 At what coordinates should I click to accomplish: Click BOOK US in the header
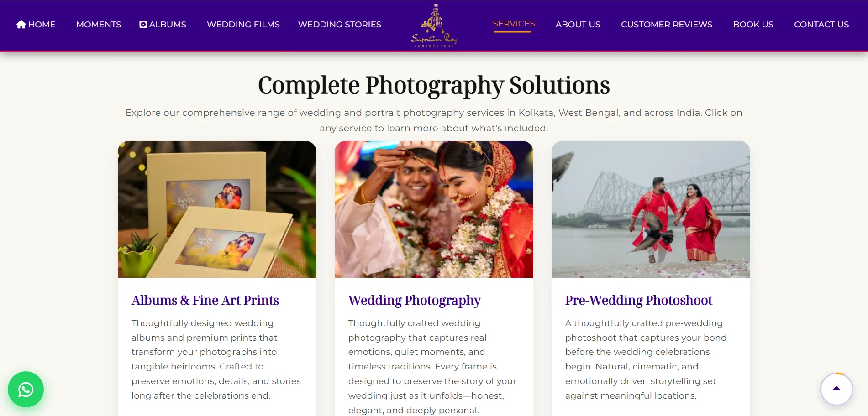(753, 25)
